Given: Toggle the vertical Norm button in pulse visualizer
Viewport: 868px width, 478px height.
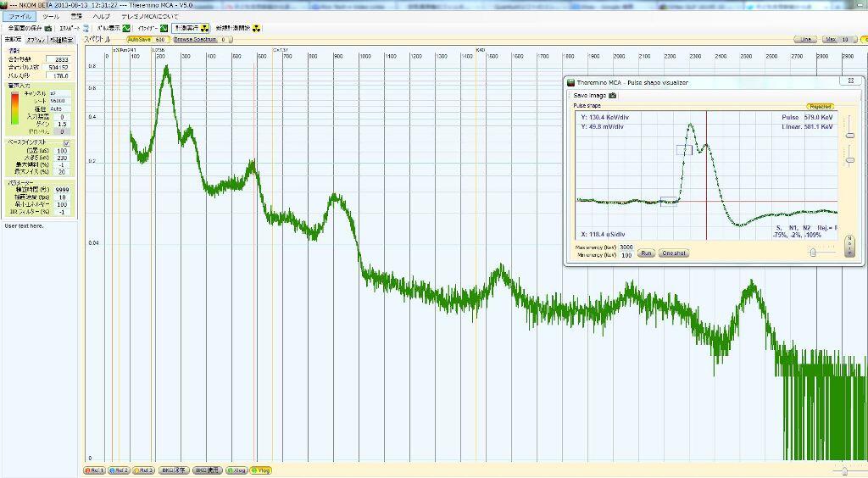Looking at the screenshot, I should 849,246.
